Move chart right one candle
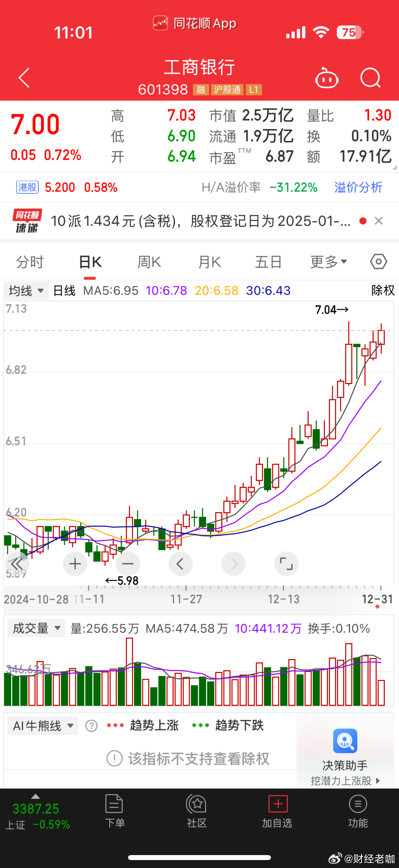 point(233,564)
